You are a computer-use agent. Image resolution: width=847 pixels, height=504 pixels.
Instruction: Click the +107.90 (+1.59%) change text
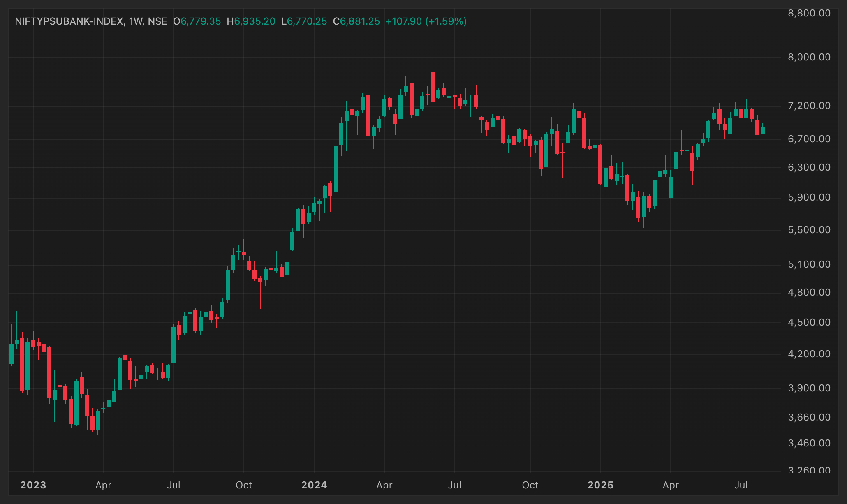pos(426,21)
